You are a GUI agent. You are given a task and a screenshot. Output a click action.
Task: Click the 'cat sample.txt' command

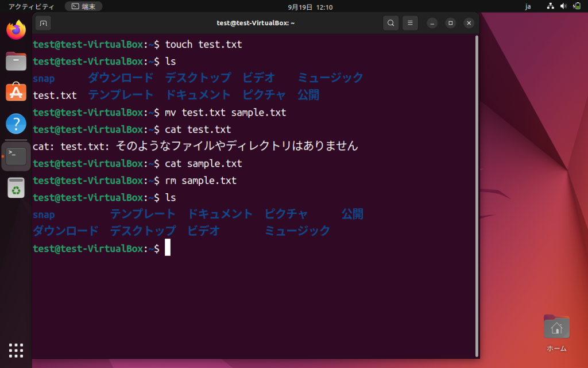click(204, 163)
